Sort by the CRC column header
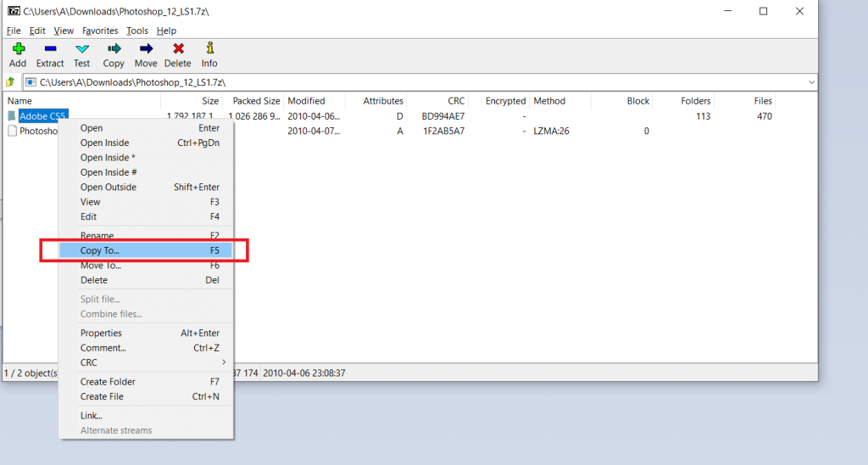Image resolution: width=868 pixels, height=465 pixels. pos(437,101)
